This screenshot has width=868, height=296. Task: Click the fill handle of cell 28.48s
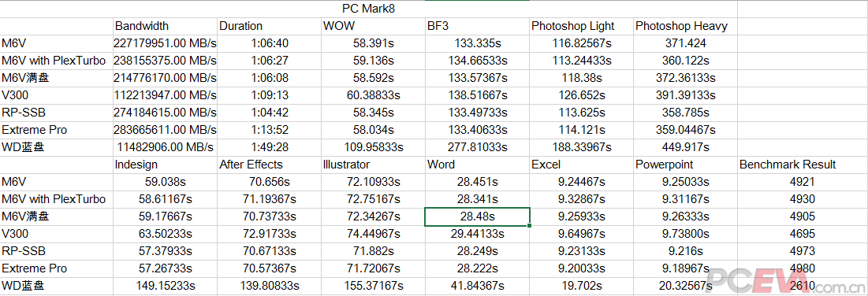530,225
